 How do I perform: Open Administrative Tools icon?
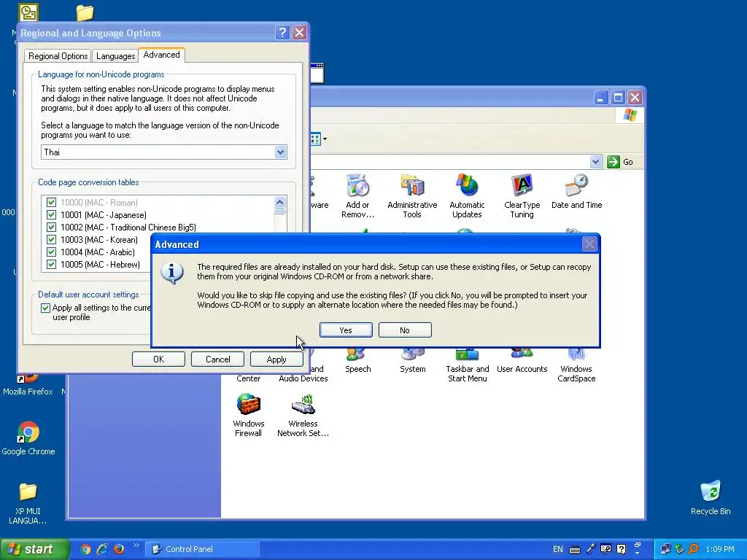tap(413, 196)
